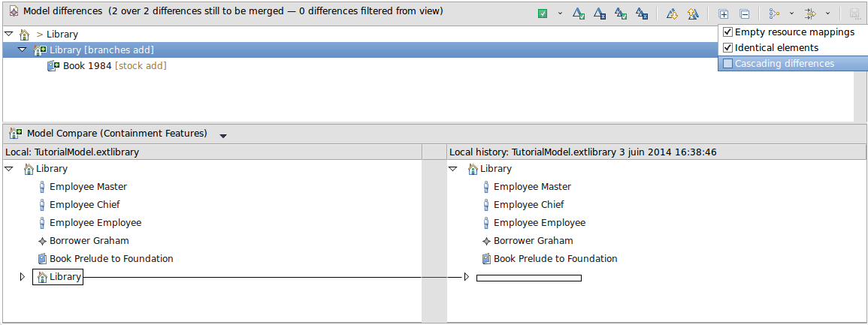Viewport: 868px width, 325px height.
Task: Open dropdown arrow beside green checkmark
Action: (560, 14)
